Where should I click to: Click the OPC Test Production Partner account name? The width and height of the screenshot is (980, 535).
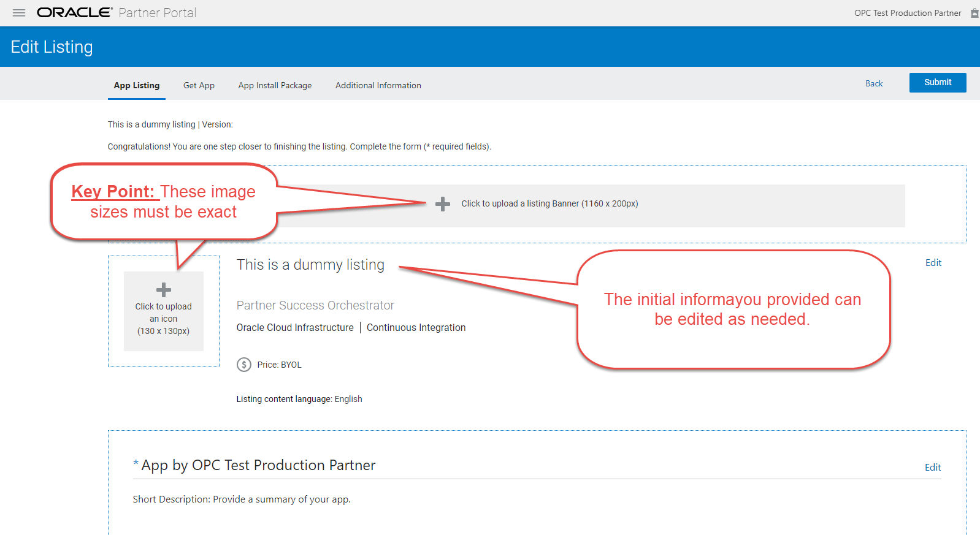click(x=907, y=13)
